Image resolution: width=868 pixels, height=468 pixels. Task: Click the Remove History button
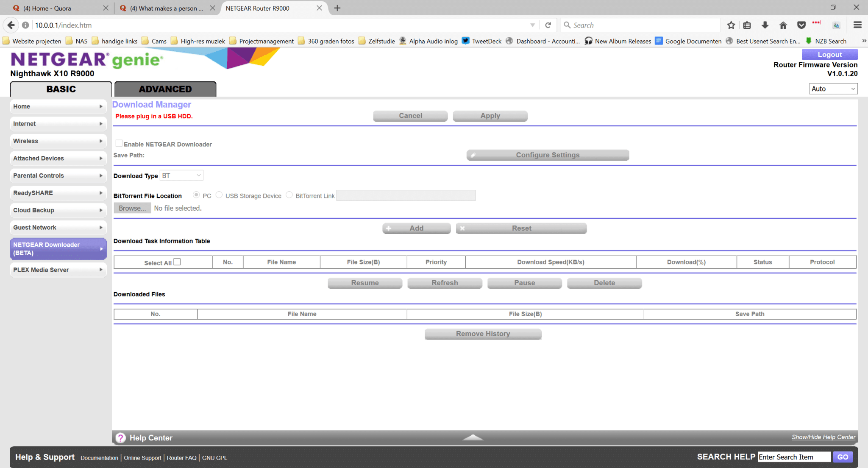tap(483, 334)
